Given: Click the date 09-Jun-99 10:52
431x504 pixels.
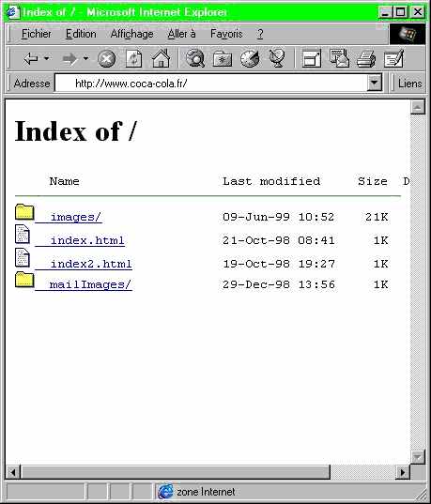Looking at the screenshot, I should point(279,217).
